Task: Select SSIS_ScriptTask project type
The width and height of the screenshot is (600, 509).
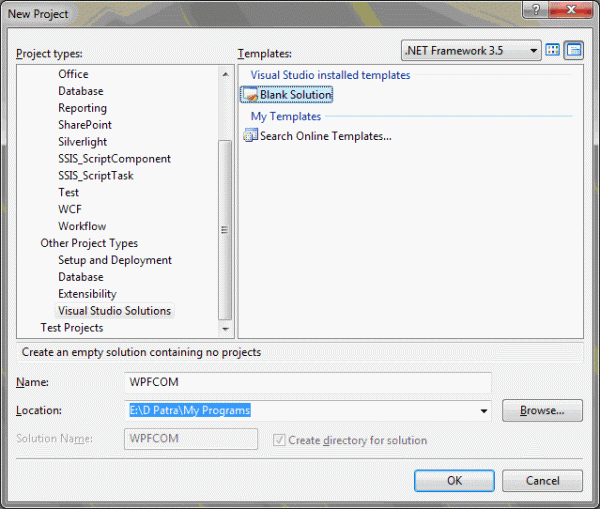Action: click(x=96, y=175)
